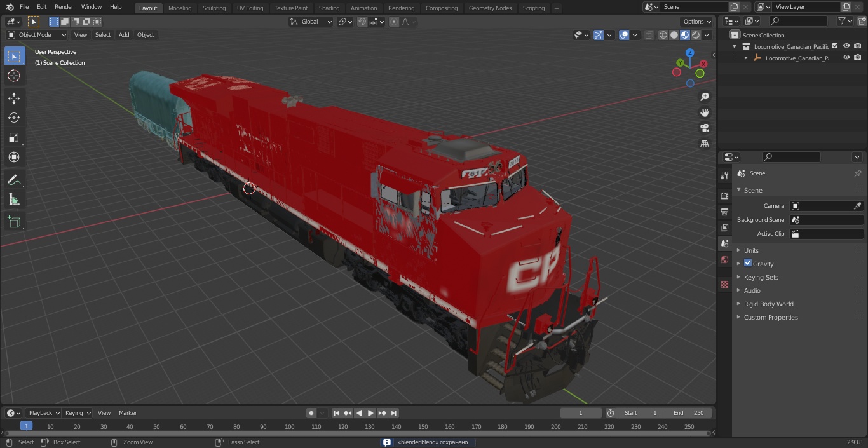This screenshot has height=448, width=868.
Task: Switch to solid viewport shading
Action: [x=674, y=35]
